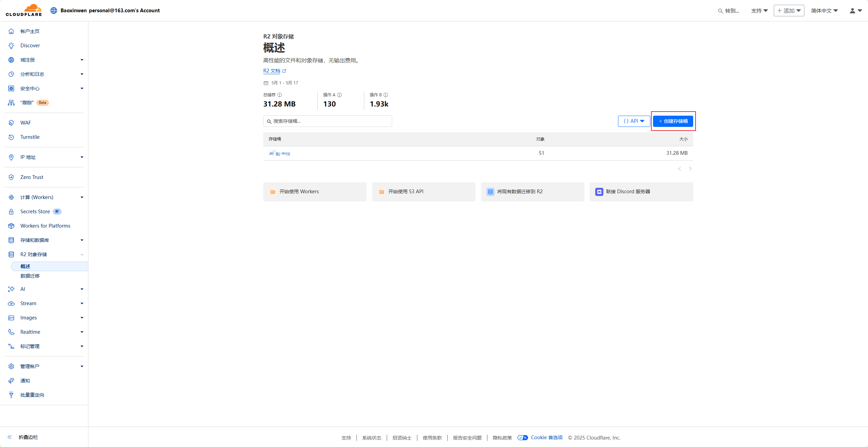
Task: Click the 搜索存储桶 search field
Action: pos(328,121)
